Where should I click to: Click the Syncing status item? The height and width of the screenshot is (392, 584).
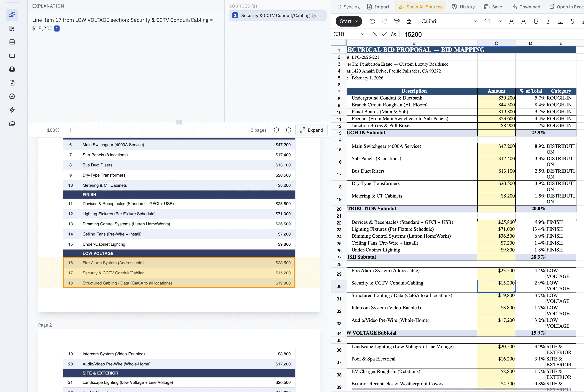pos(348,7)
